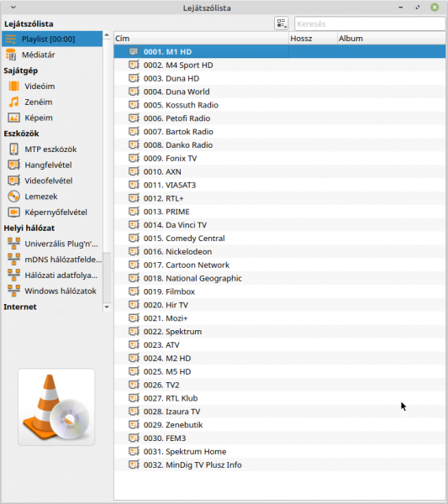Expand the window menu chevron in titlebar
The height and width of the screenshot is (504, 448).
[x=13, y=8]
